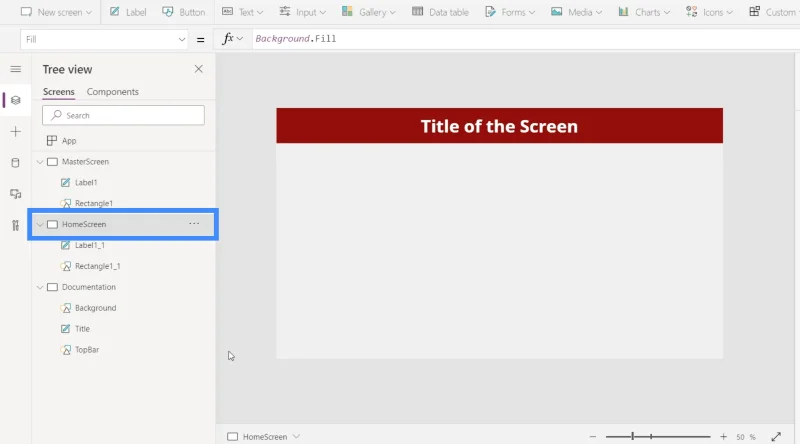Viewport: 800px width, 444px height.
Task: Open the New screen dropdown
Action: coord(56,12)
